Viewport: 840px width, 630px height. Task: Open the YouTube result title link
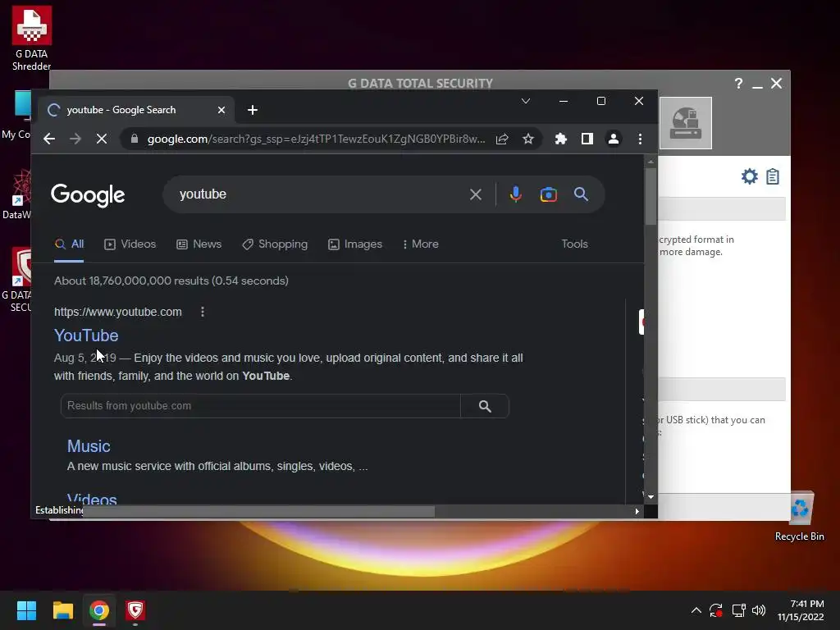coord(86,336)
